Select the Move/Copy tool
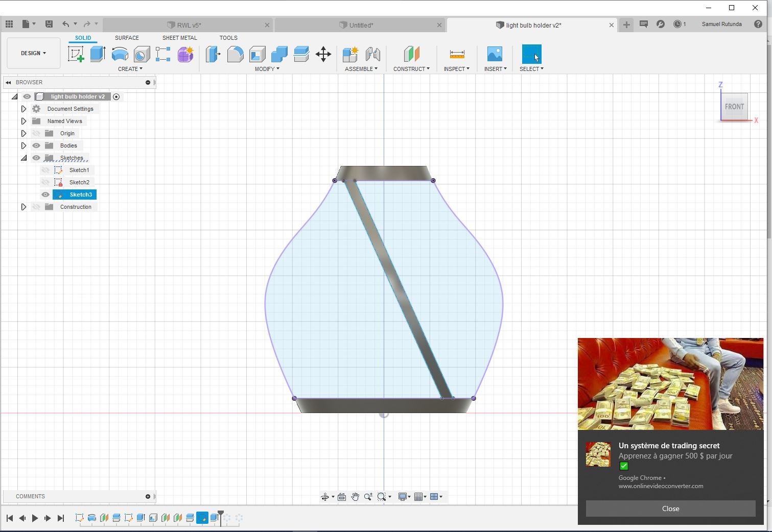The width and height of the screenshot is (772, 532). pos(323,54)
